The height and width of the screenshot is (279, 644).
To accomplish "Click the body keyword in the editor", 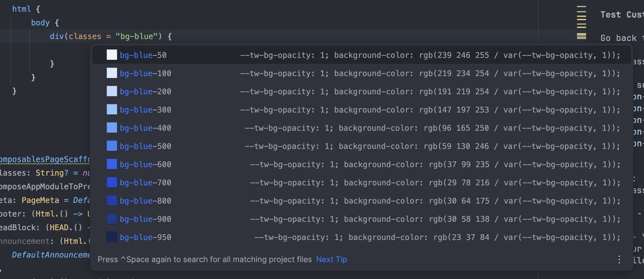I will 41,23.
